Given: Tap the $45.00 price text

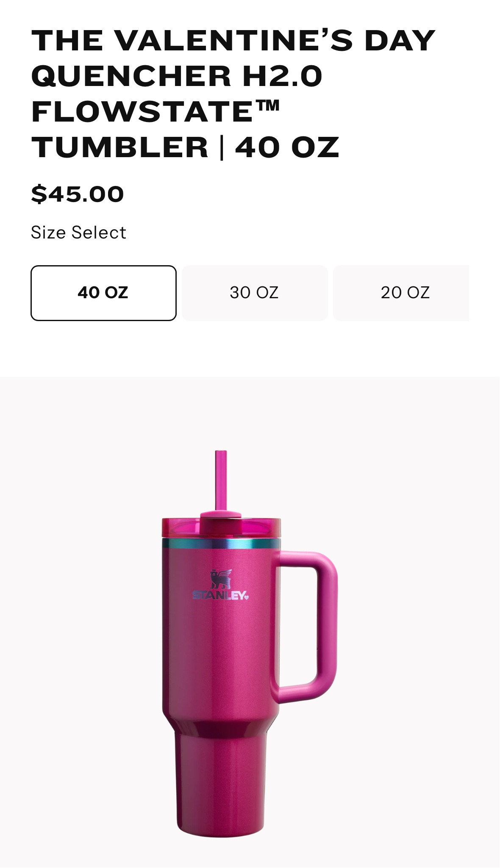Looking at the screenshot, I should click(x=78, y=194).
